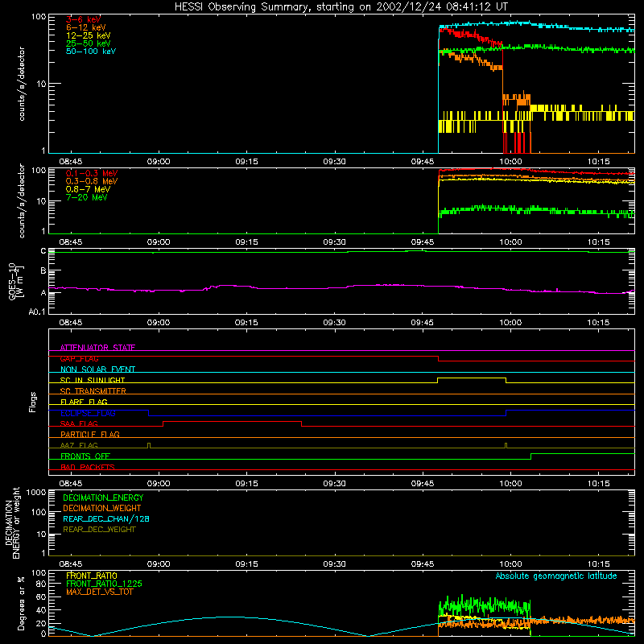This screenshot has height=644, width=644.
Task: Click the REAR_DEC_WEIGHT legend label
Action: [x=99, y=530]
